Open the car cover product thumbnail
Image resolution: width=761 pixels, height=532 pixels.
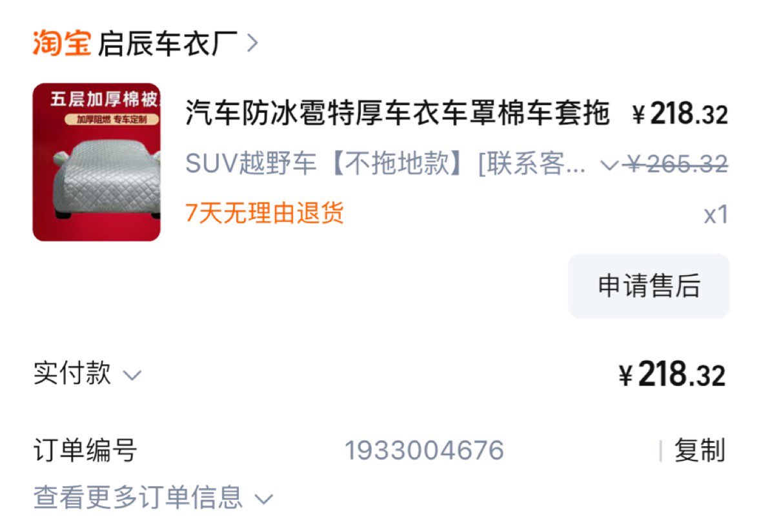[97, 162]
